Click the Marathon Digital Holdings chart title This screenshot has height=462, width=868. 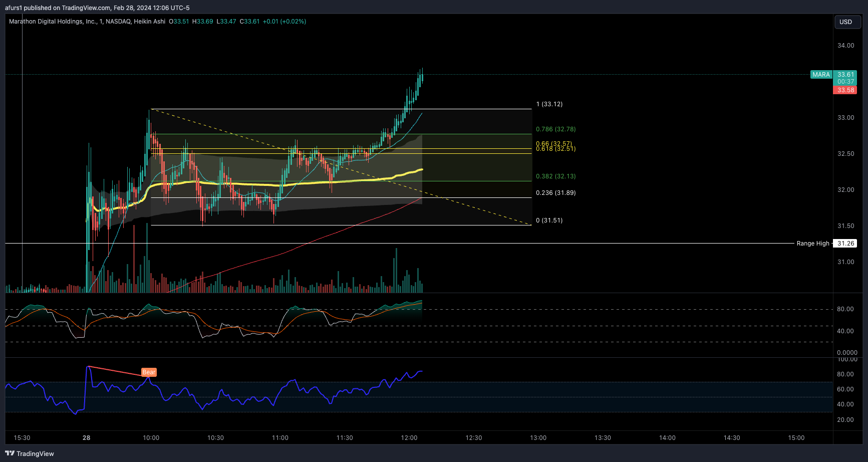pyautogui.click(x=87, y=22)
